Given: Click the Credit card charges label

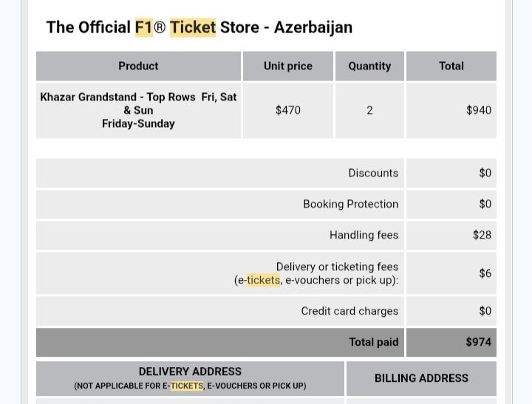Looking at the screenshot, I should point(349,311).
